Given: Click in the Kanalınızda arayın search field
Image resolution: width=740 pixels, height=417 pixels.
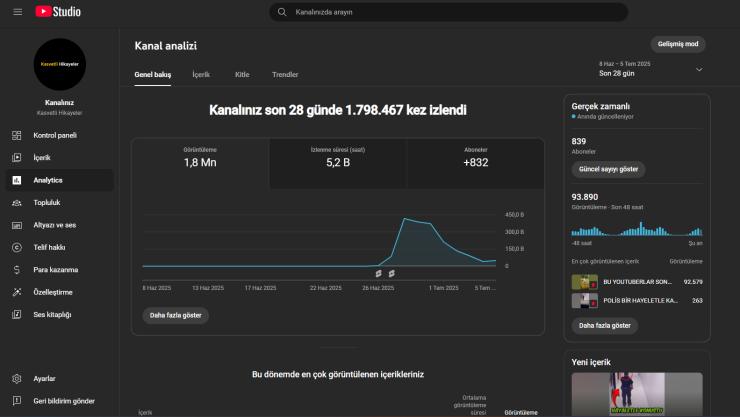Looking at the screenshot, I should pyautogui.click(x=448, y=12).
